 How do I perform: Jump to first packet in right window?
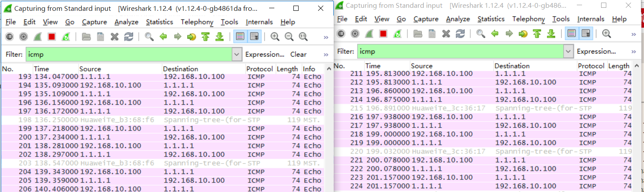(537, 34)
